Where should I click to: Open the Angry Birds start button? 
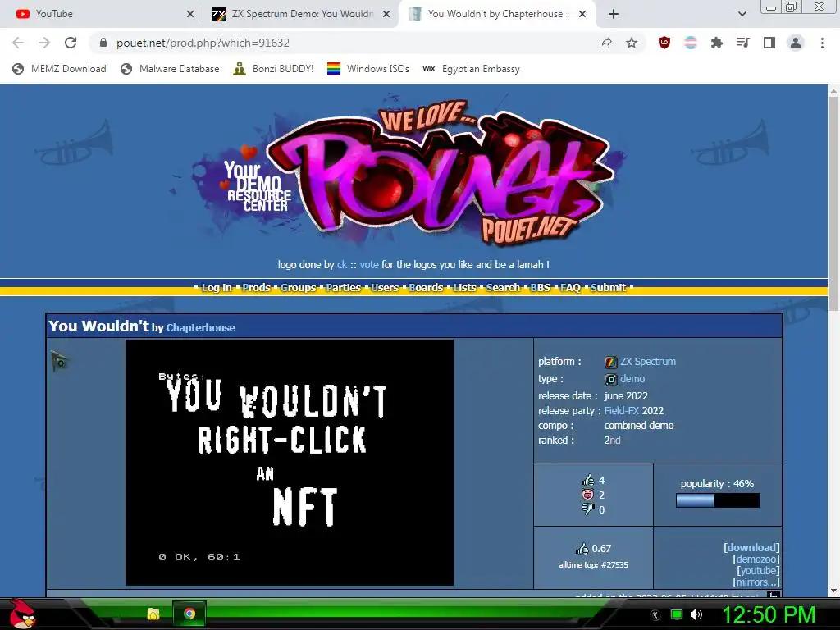[x=22, y=614]
